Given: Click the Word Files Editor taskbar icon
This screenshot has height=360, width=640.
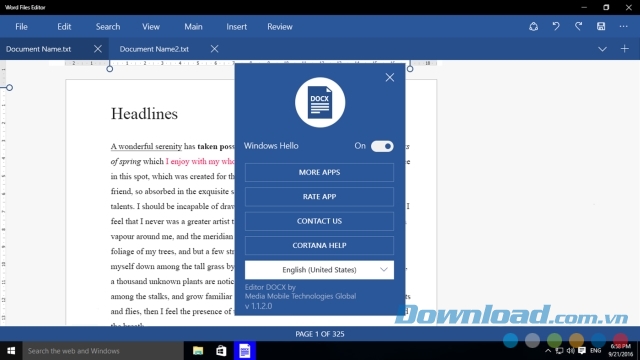Looking at the screenshot, I should pos(244,351).
